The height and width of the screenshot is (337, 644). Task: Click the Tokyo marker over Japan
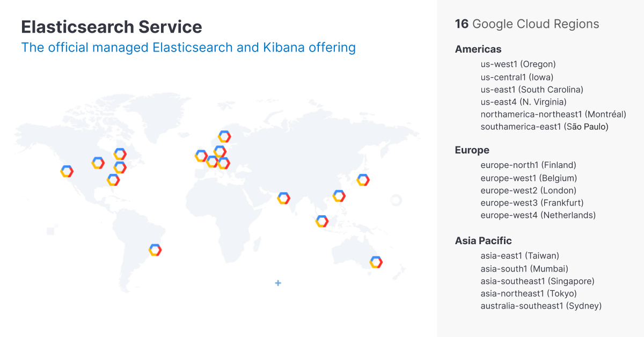click(363, 180)
